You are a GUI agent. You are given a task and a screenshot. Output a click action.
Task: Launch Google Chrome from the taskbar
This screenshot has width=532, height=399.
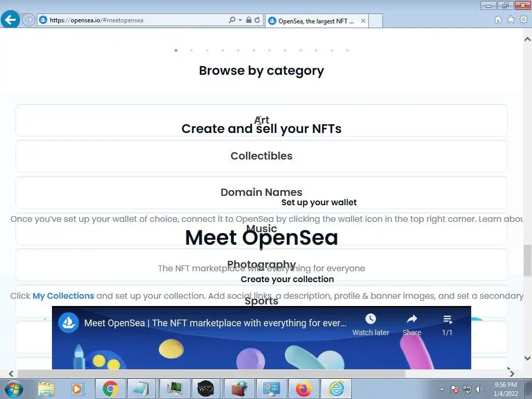111,389
